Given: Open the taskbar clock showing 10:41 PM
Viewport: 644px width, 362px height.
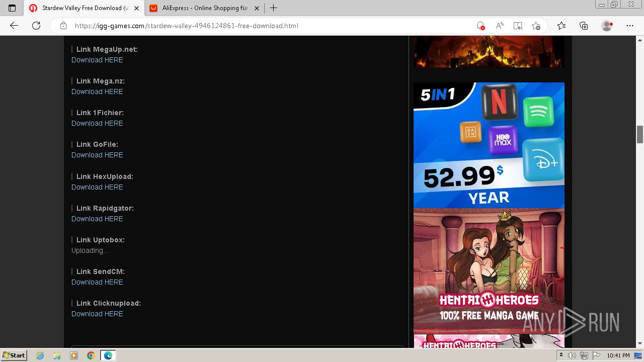Looking at the screenshot, I should tap(618, 355).
